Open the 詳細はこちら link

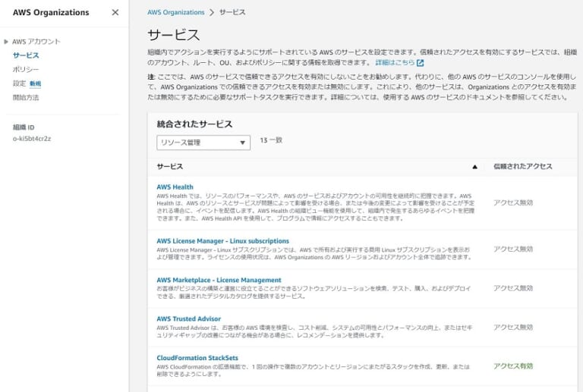395,62
